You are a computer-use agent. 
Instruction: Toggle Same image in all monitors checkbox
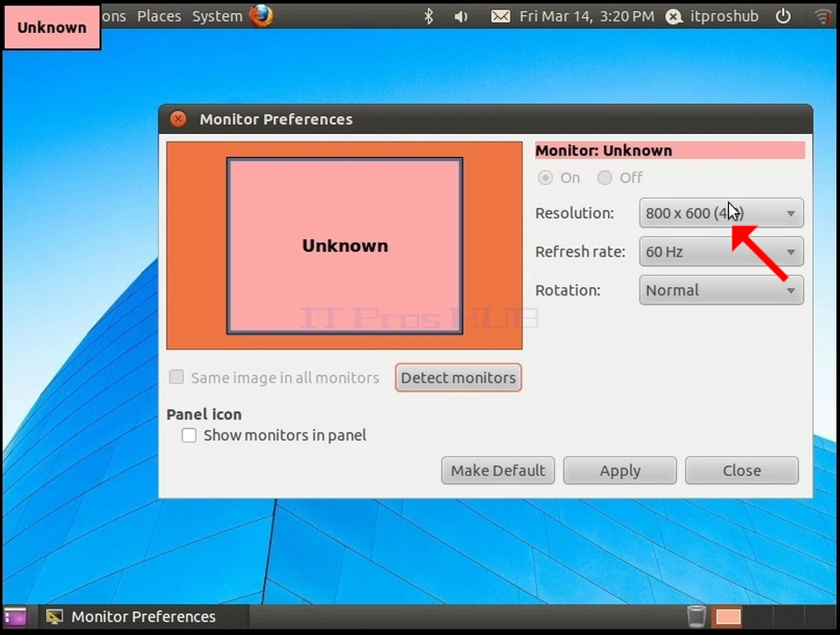click(177, 377)
